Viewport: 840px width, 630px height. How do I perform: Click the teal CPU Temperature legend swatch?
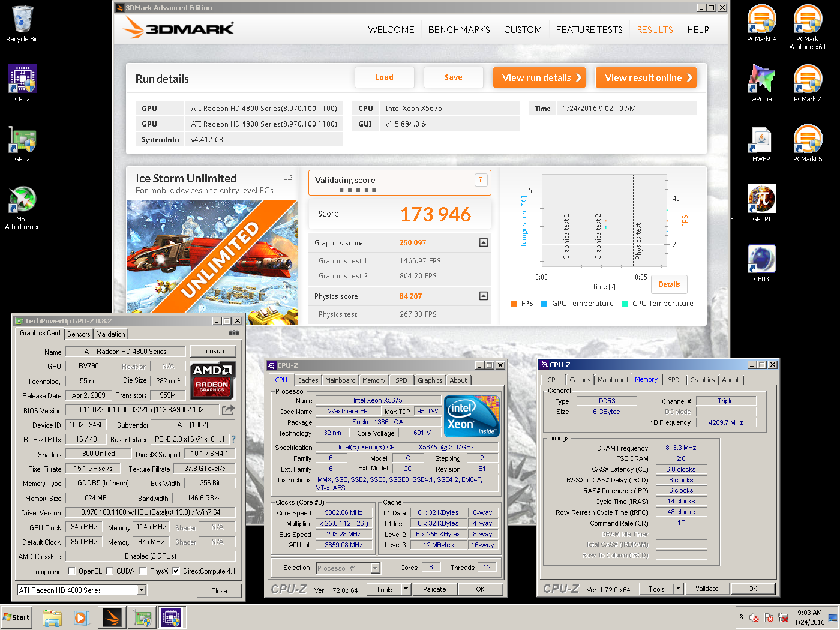click(625, 304)
